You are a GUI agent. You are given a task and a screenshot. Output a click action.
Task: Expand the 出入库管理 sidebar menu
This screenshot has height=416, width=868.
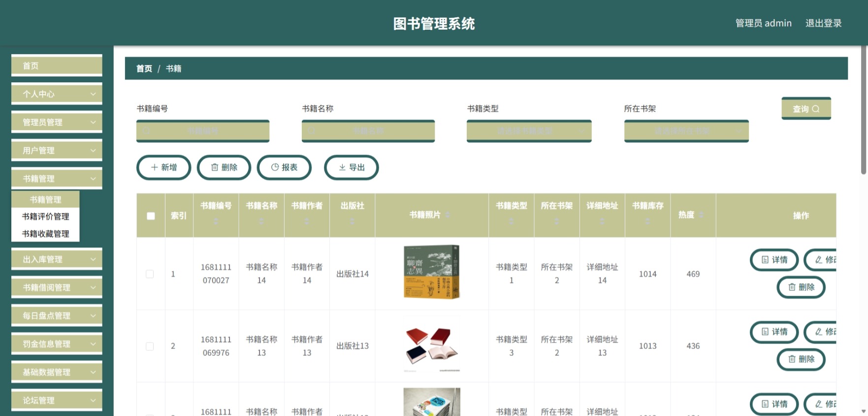[57, 259]
